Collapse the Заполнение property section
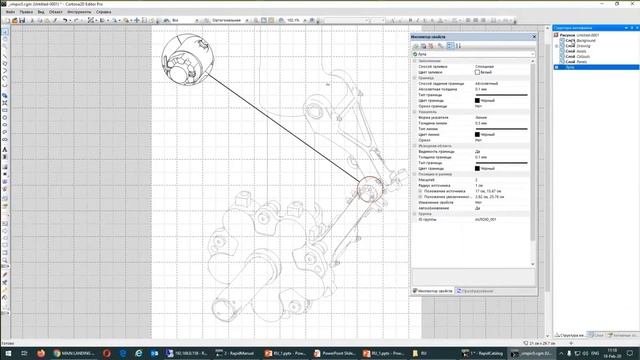The width and height of the screenshot is (640, 360). [415, 61]
